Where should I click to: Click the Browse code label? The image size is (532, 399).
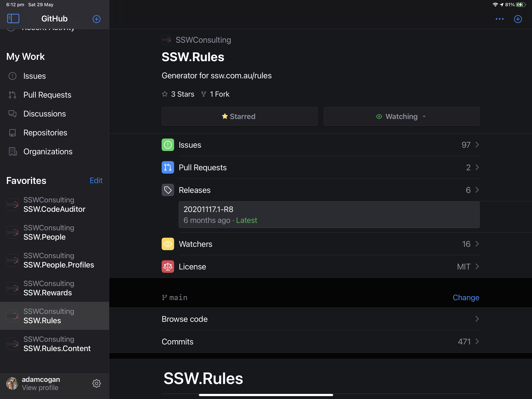click(x=184, y=319)
